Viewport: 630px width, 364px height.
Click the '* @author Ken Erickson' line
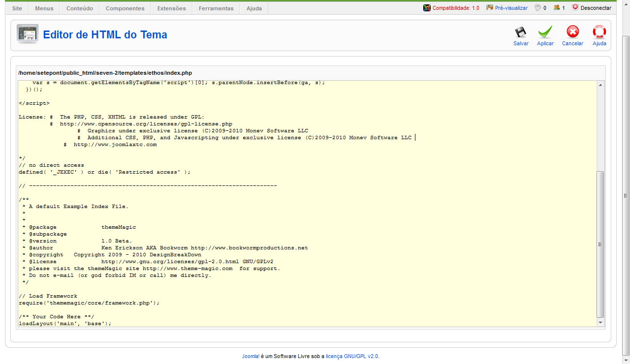click(x=165, y=248)
